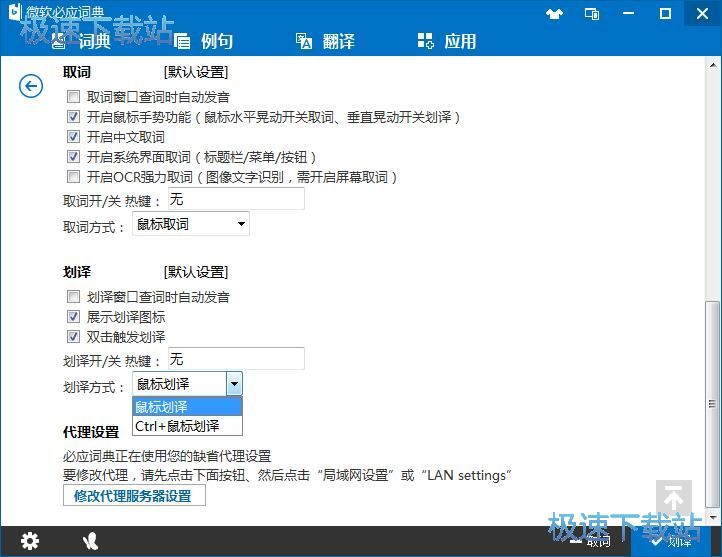Viewport: 722px width, 557px height.
Task: Toggle 取词 button in bottom bar
Action: pos(591,541)
